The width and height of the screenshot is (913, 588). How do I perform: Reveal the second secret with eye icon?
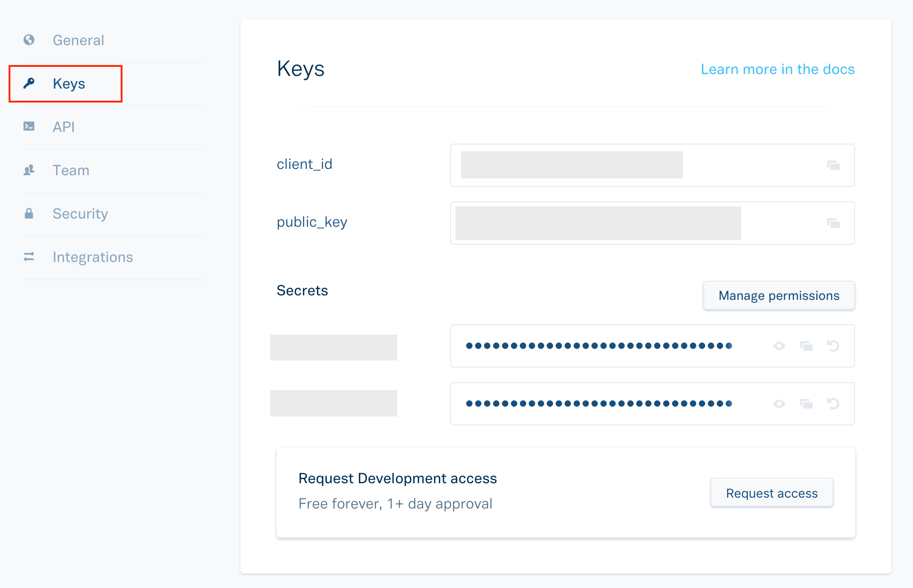pos(779,404)
